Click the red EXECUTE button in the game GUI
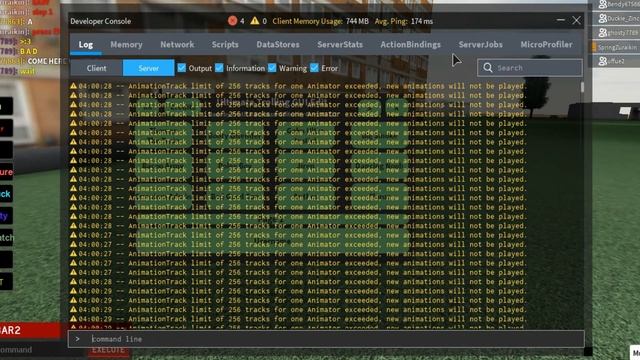640x360 pixels. tap(108, 351)
